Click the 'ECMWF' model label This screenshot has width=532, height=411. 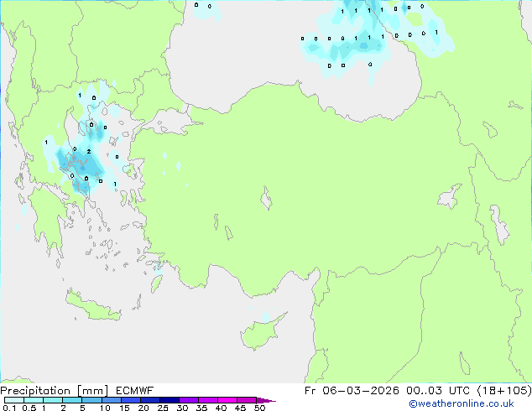[x=135, y=391]
